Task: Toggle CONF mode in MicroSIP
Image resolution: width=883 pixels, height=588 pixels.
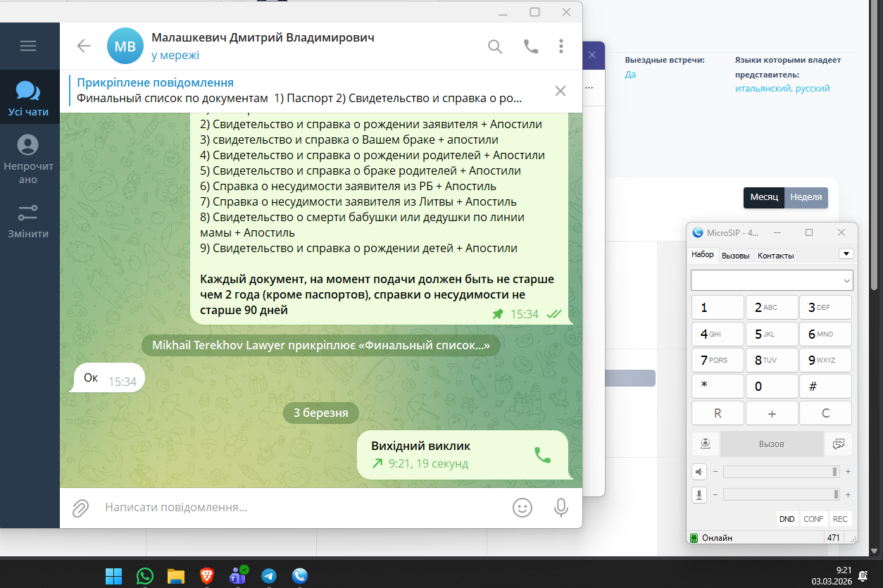Action: (813, 519)
